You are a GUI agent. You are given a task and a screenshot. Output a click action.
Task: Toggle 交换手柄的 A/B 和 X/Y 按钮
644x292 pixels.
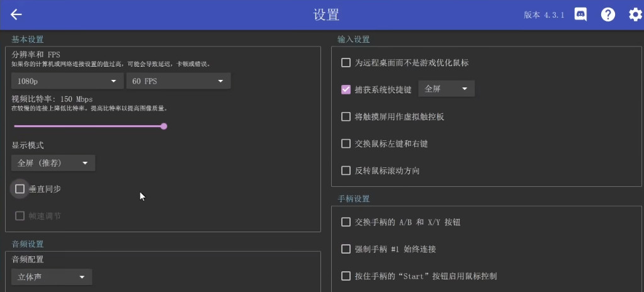pos(346,222)
